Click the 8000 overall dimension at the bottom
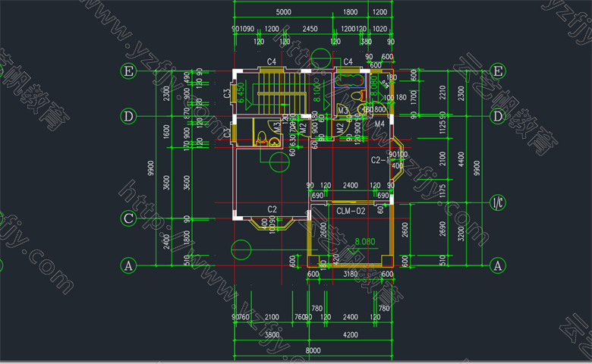592x364 pixels. coord(313,350)
